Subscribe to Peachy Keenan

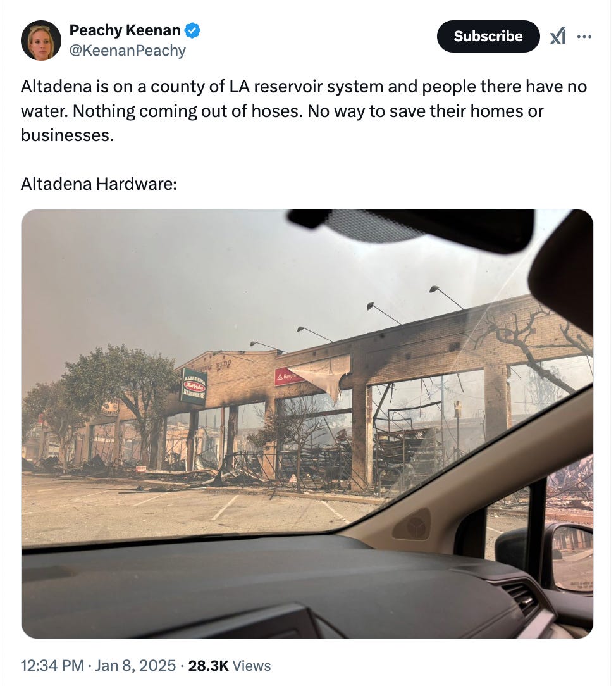tap(488, 36)
